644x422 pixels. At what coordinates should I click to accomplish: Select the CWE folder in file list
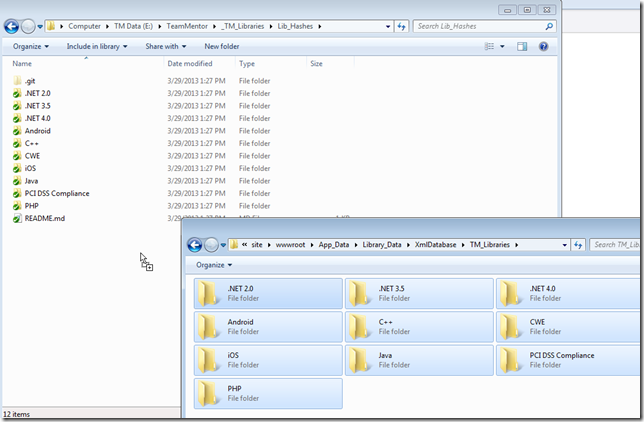click(x=32, y=156)
